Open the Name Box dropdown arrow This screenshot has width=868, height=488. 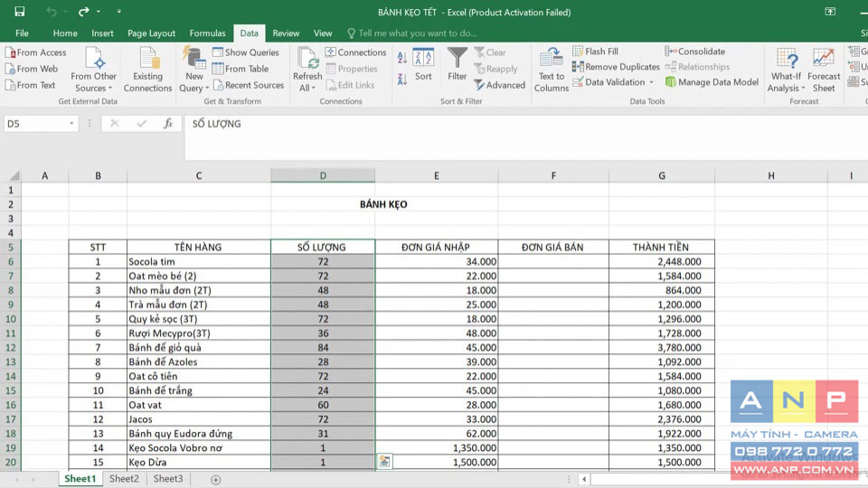click(71, 124)
